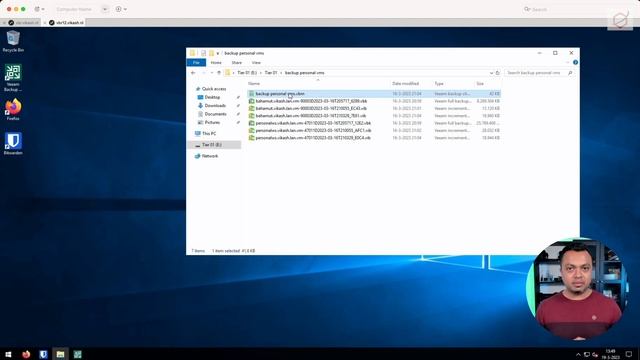This screenshot has height=360, width=640.
Task: Go back in File Explorer
Action: (x=193, y=73)
